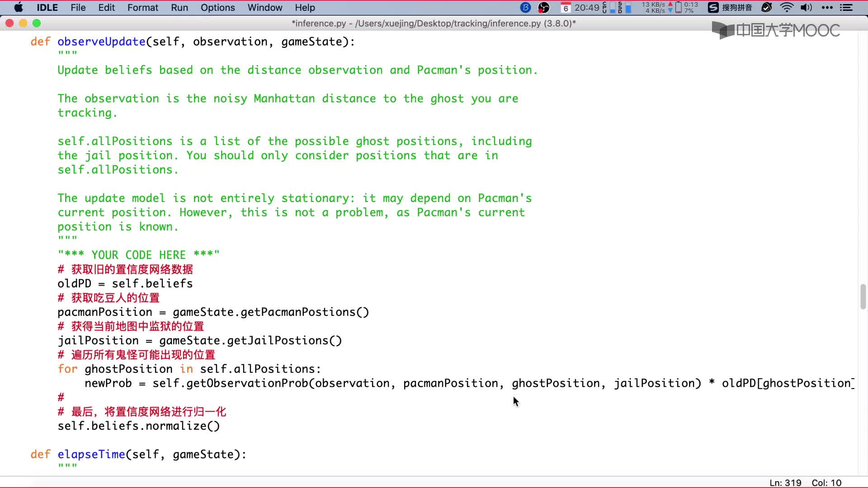Open the Wi-Fi status menu

tap(787, 8)
